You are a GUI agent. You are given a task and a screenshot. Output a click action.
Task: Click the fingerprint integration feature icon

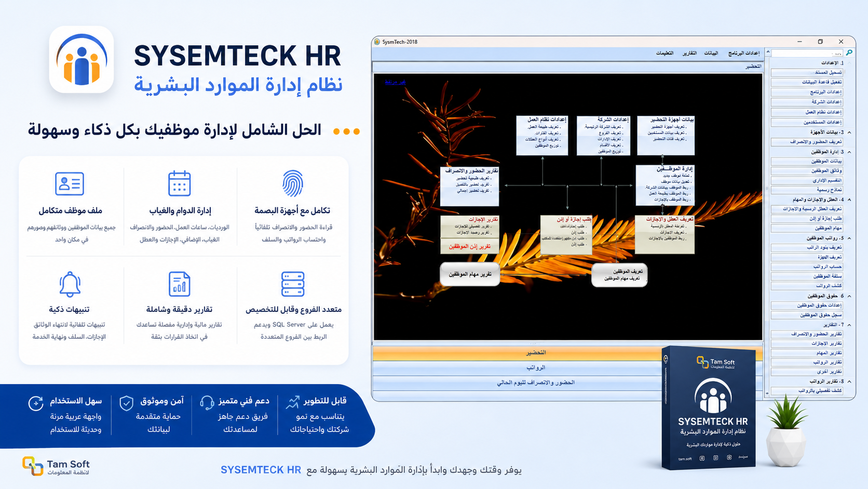click(293, 183)
